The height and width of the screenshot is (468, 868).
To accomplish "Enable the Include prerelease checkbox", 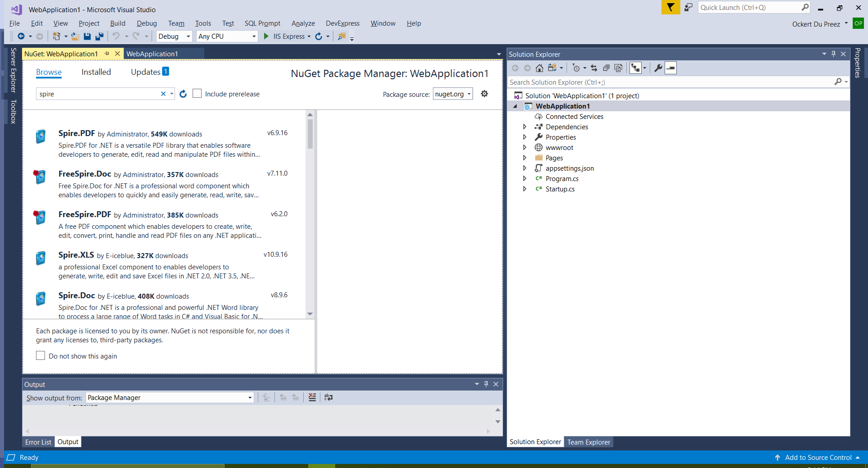I will click(x=197, y=93).
